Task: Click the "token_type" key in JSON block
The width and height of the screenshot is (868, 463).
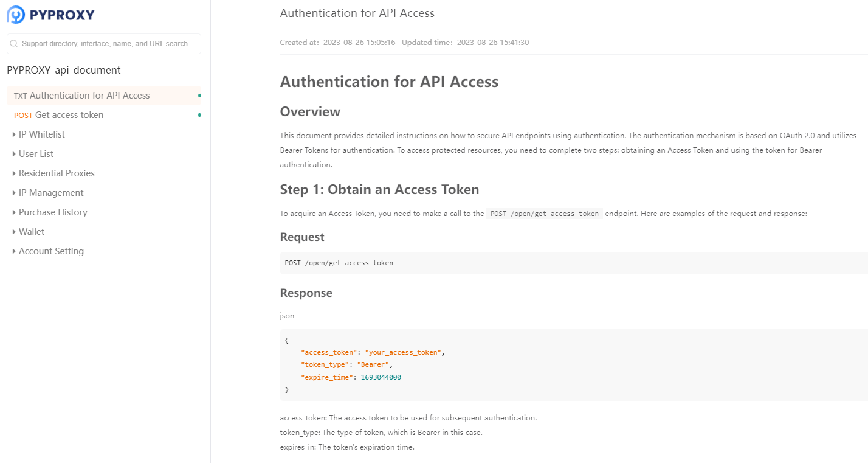Action: (325, 365)
